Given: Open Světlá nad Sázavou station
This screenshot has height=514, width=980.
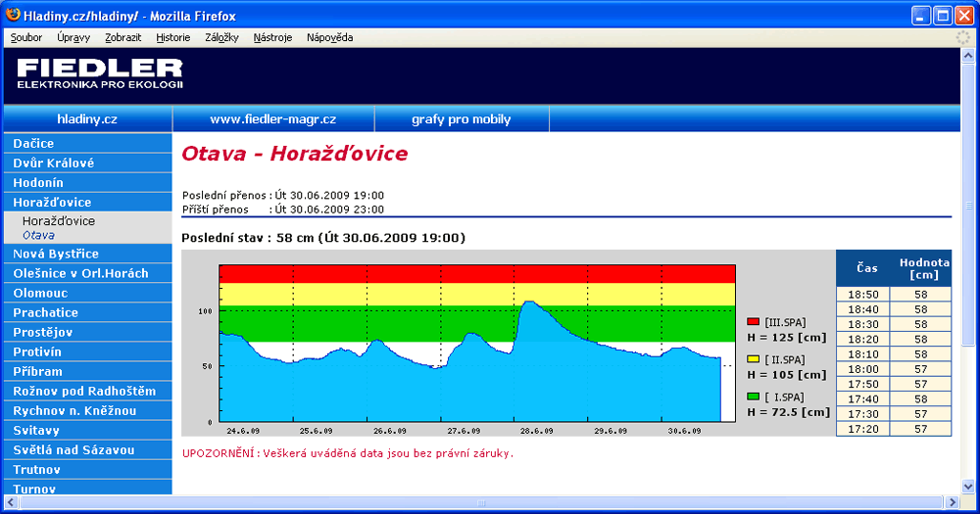Looking at the screenshot, I should click(x=87, y=450).
